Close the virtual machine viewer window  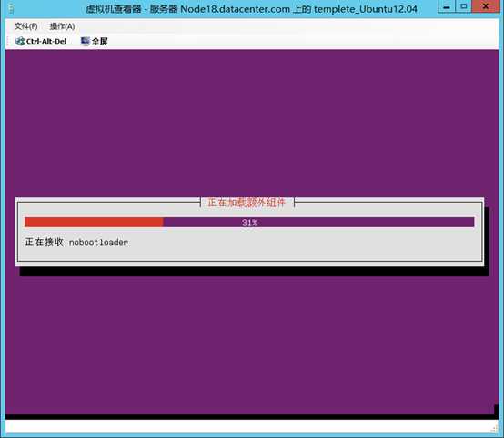(x=486, y=6)
